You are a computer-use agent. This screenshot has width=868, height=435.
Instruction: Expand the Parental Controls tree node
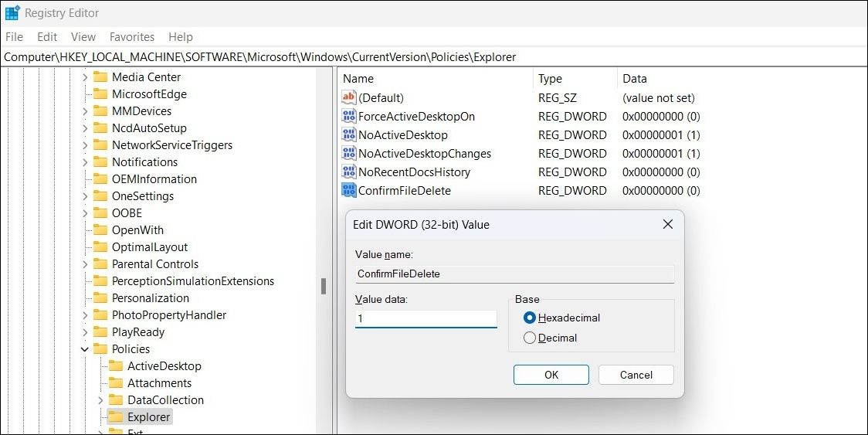coord(85,264)
